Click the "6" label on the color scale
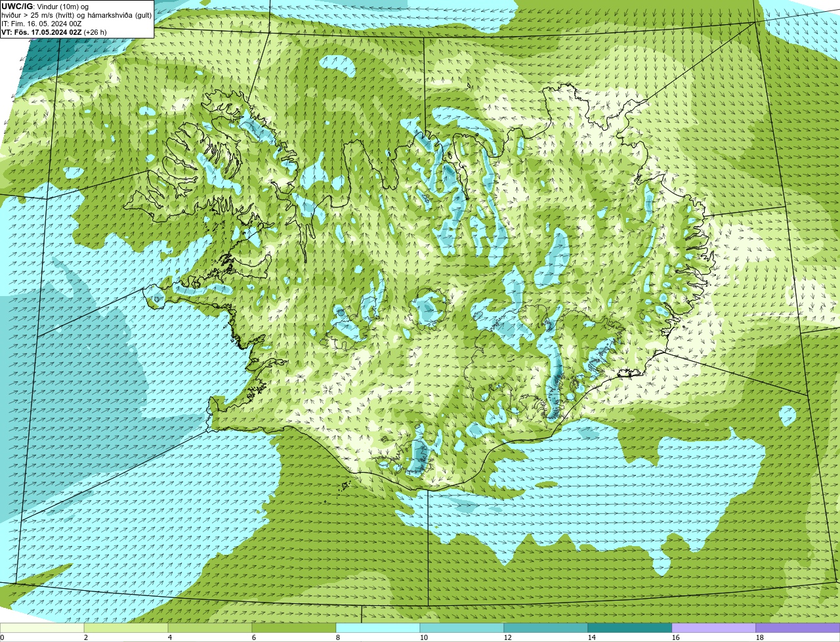This screenshot has width=840, height=642. coord(254,637)
